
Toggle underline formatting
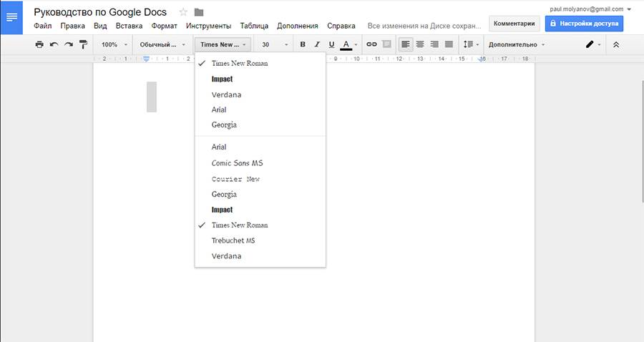[331, 44]
